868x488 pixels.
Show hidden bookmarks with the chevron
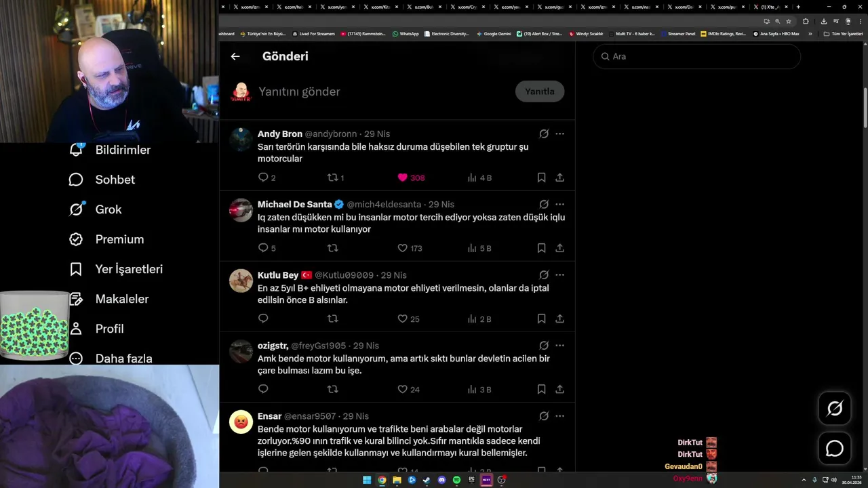pos(810,33)
